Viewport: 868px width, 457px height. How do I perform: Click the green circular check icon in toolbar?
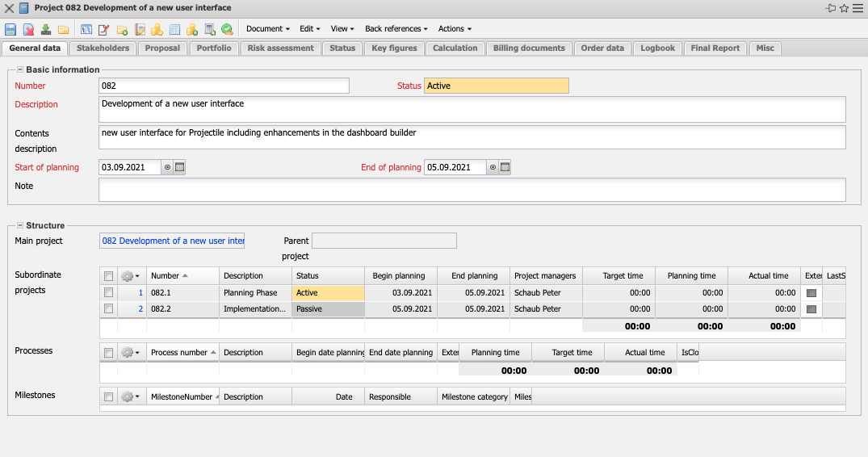[227, 29]
